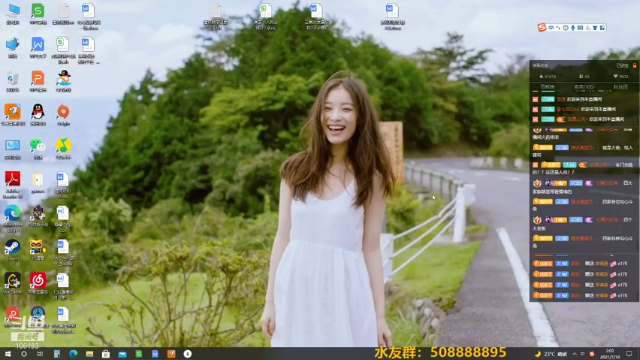Click the heart count in chat panel header

pyautogui.click(x=621, y=76)
